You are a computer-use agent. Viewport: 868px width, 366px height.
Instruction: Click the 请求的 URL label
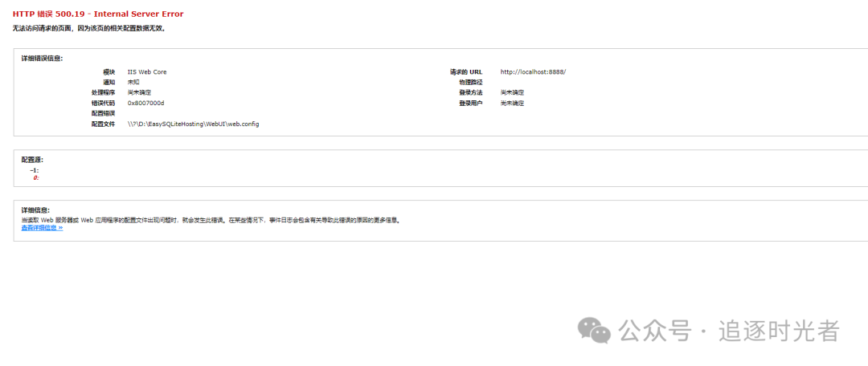(466, 72)
